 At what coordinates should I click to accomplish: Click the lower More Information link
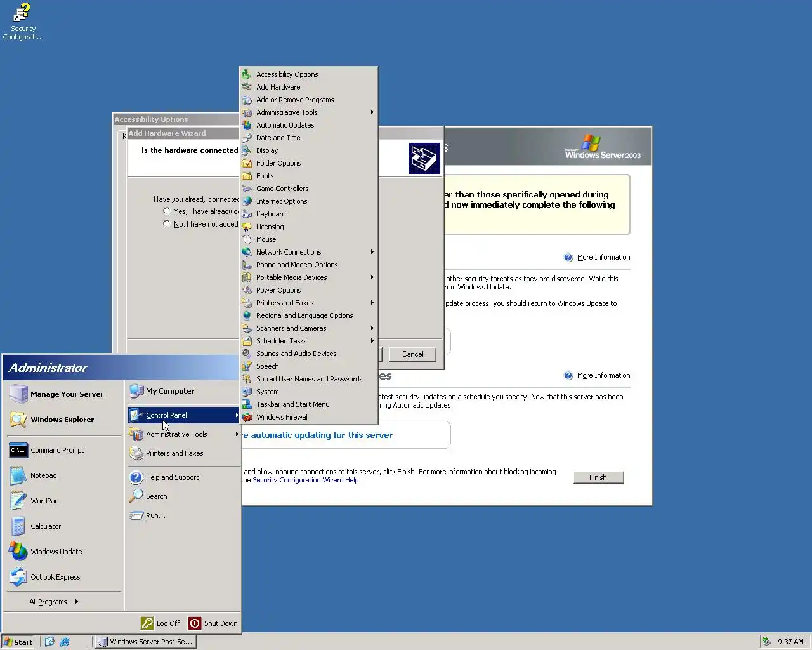coord(603,375)
